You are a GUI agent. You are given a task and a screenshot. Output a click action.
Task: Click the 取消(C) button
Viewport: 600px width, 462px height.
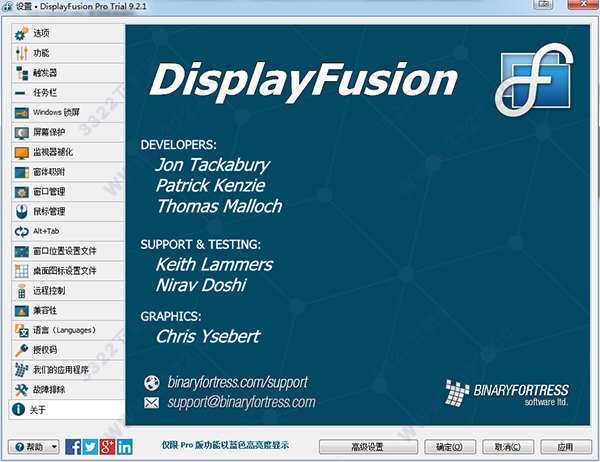click(508, 447)
